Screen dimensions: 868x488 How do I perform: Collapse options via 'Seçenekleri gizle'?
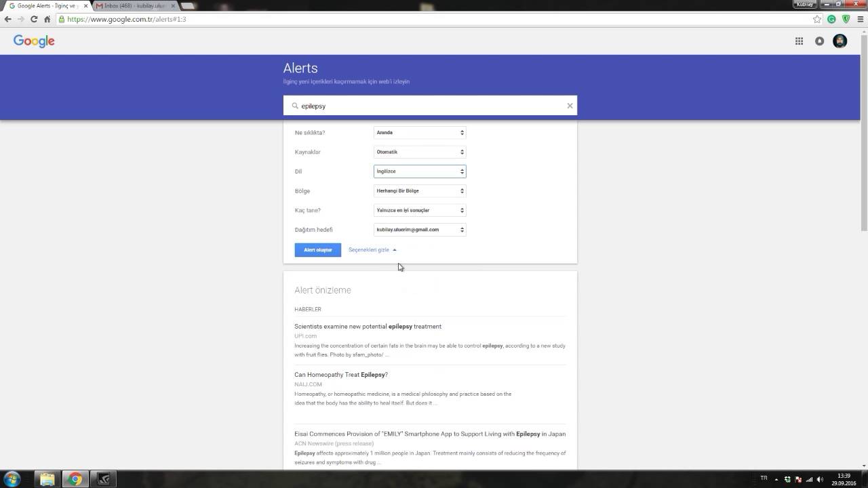[372, 249]
